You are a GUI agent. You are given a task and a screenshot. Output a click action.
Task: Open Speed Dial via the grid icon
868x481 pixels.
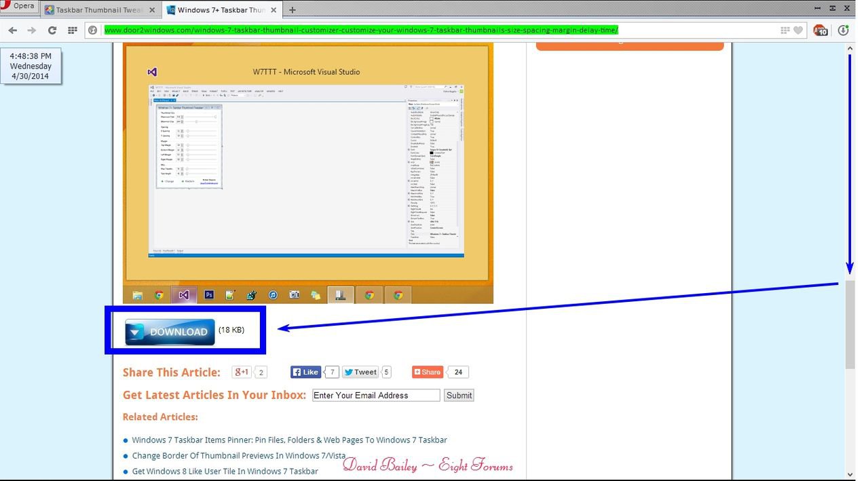[72, 30]
